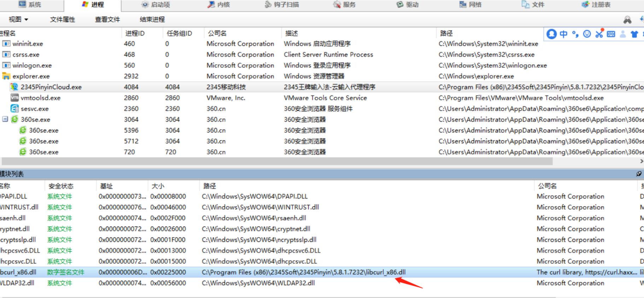Toggle IME punctuation mode button

click(575, 34)
